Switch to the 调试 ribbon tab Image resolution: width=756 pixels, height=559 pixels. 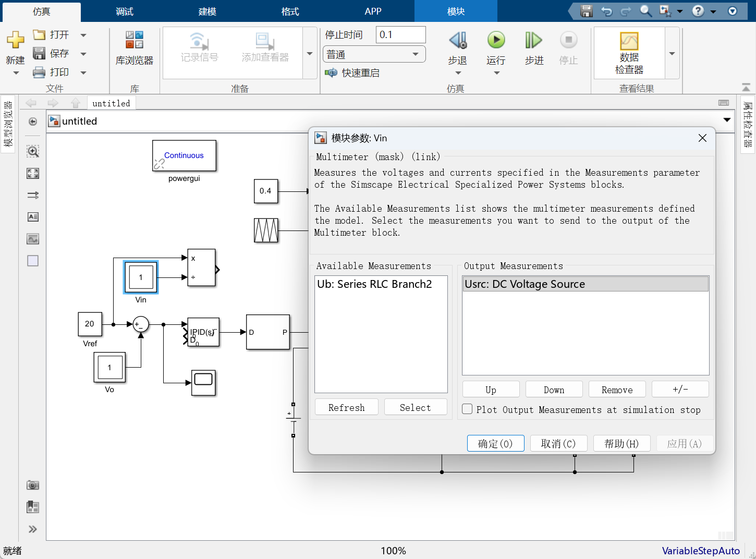[x=125, y=11]
